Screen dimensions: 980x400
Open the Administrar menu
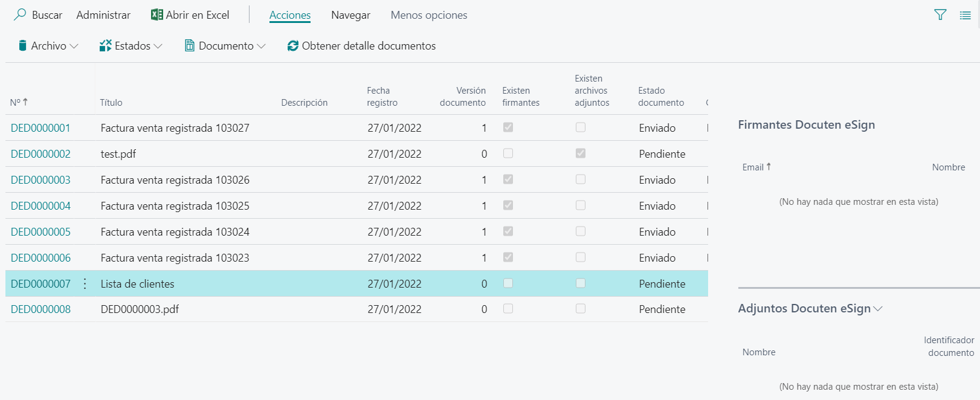click(x=103, y=15)
